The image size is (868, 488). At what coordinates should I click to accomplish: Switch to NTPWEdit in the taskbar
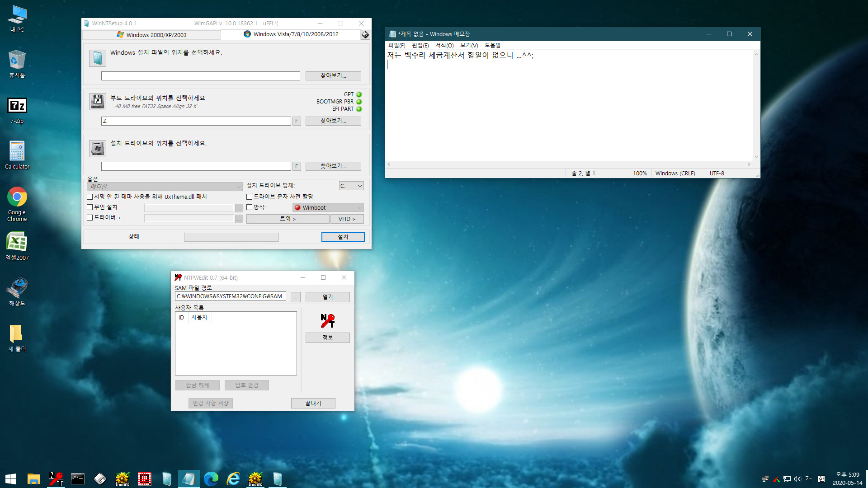click(x=56, y=479)
